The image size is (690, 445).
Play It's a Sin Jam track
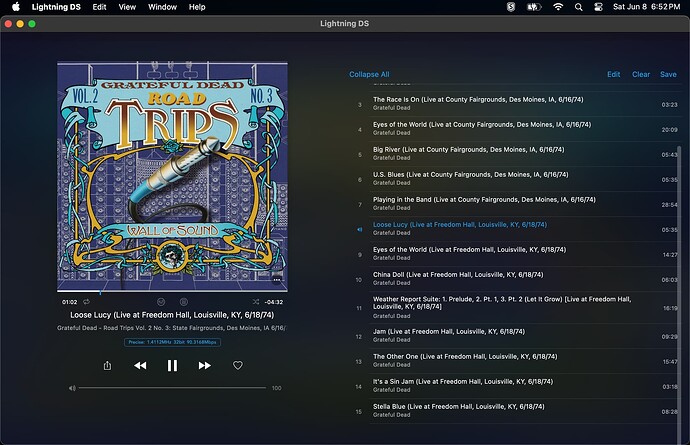click(517, 386)
